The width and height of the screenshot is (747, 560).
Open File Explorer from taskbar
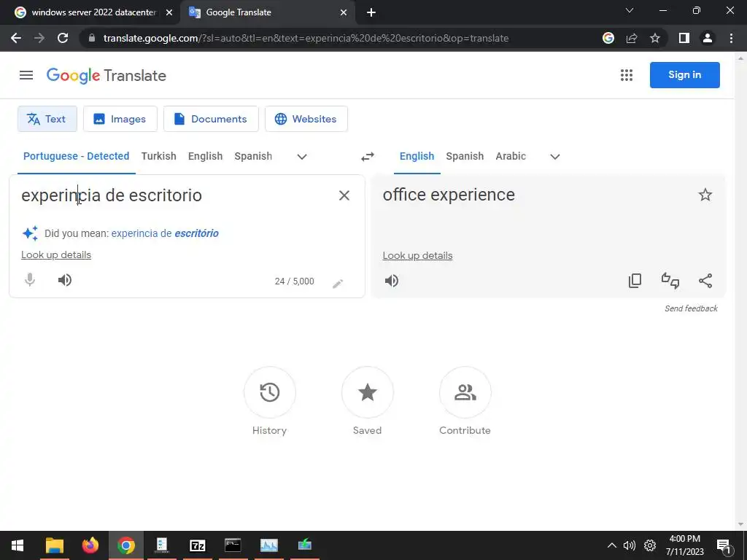pyautogui.click(x=54, y=545)
